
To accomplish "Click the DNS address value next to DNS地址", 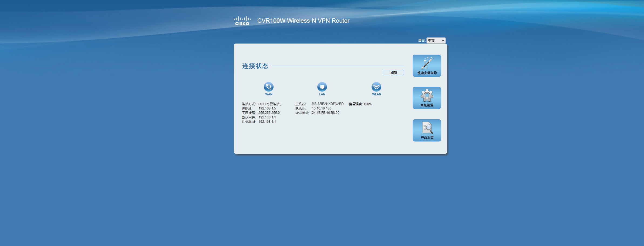I will tap(267, 122).
